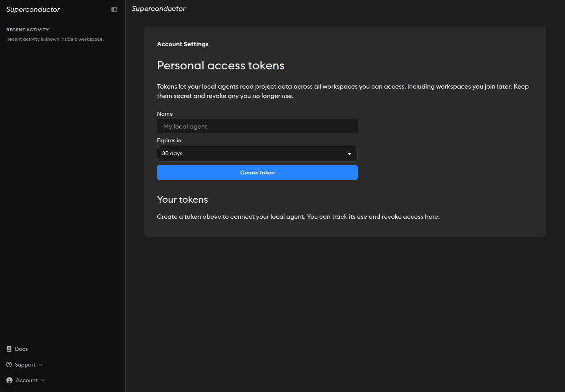
Task: Click the 'Tokens let your local agents' description
Action: [x=343, y=91]
